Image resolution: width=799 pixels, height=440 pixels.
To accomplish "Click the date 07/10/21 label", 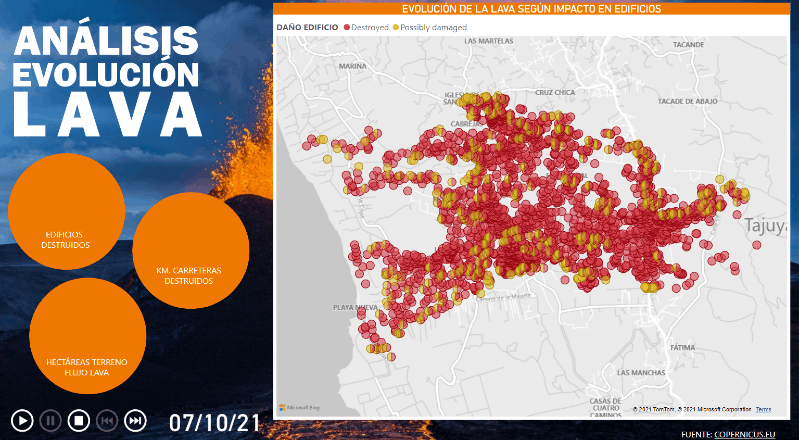I will [215, 423].
